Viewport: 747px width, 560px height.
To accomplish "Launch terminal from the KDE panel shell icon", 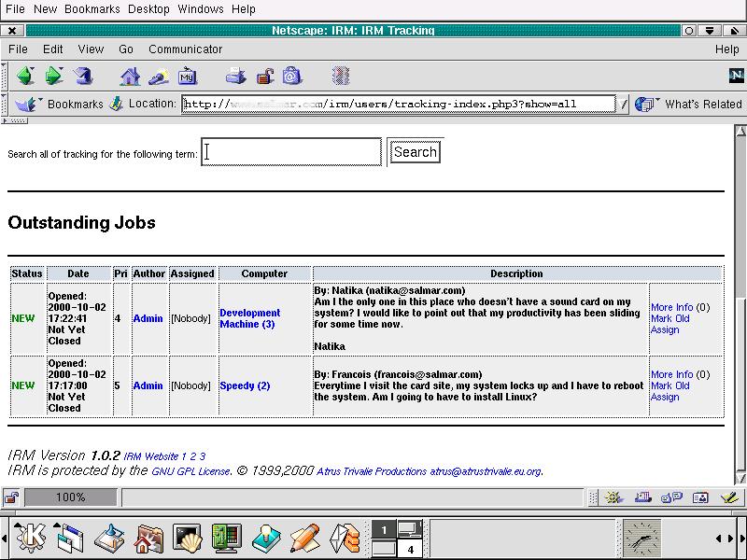I will (189, 538).
